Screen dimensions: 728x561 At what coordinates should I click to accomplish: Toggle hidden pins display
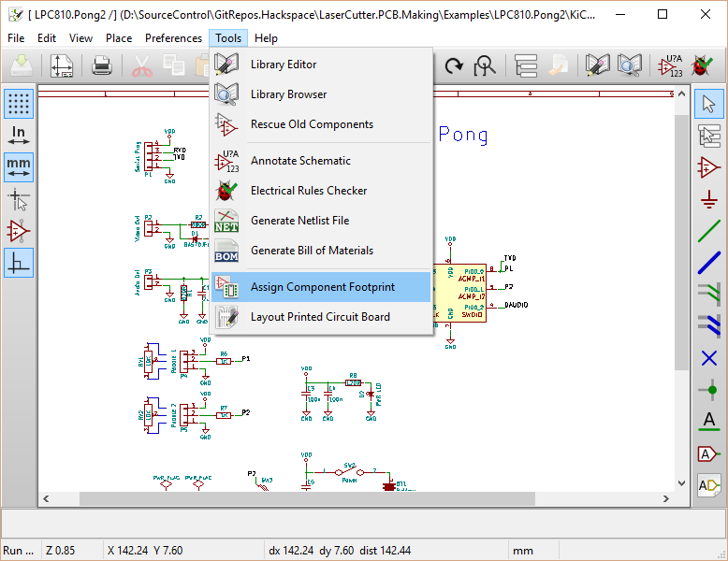pyautogui.click(x=19, y=231)
